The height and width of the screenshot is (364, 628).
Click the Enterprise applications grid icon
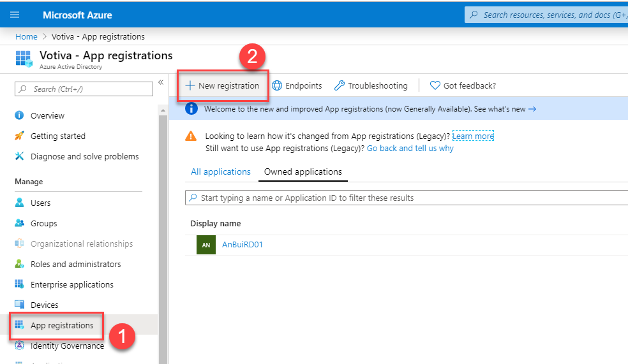(x=19, y=284)
